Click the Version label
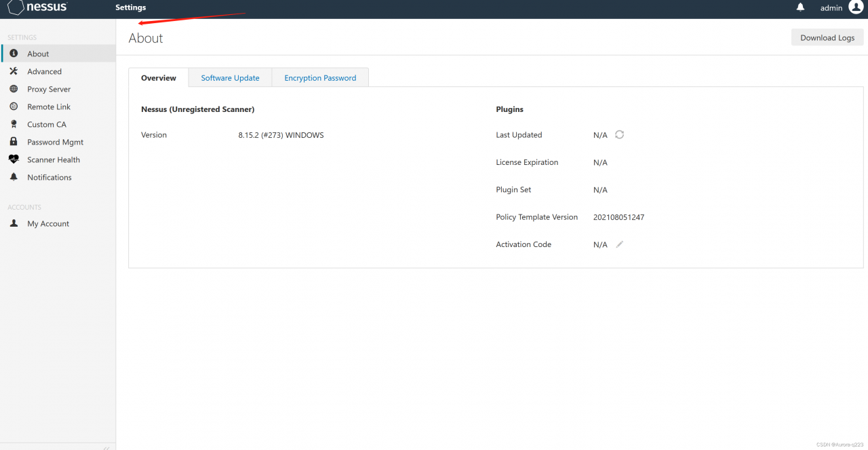This screenshot has height=450, width=868. [x=154, y=135]
